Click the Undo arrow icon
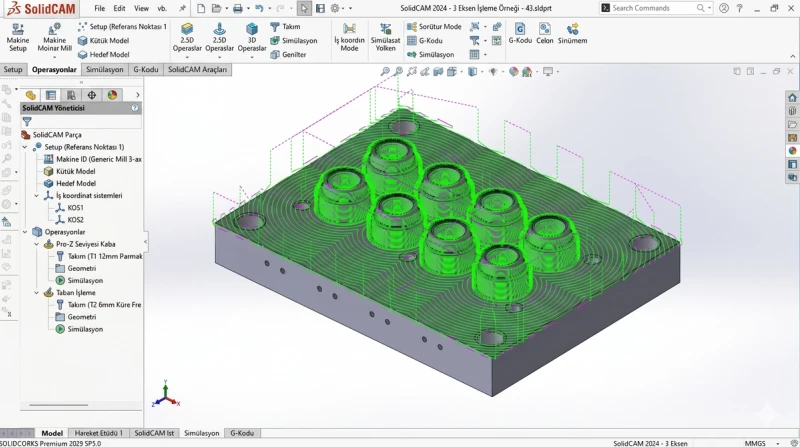800x447 pixels. pos(259,8)
